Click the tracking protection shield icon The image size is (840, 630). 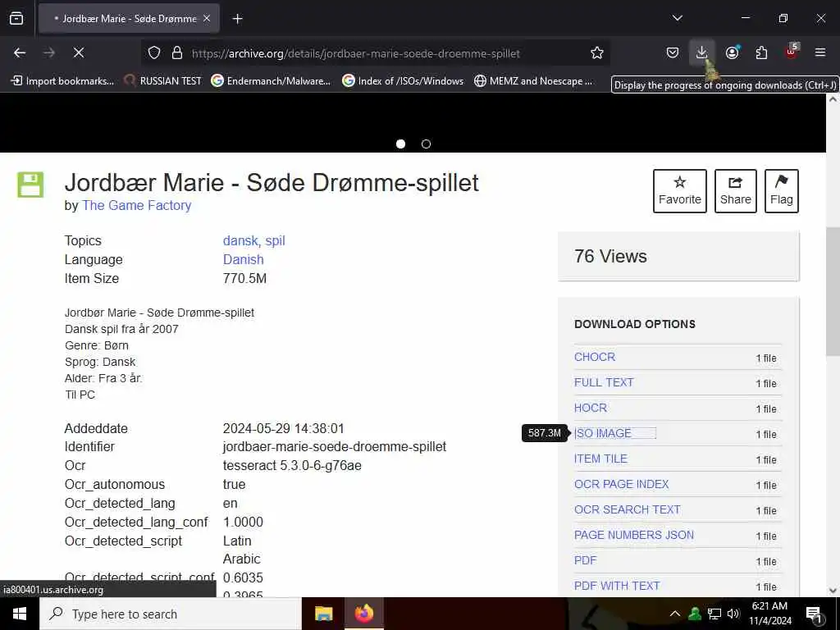pos(154,52)
